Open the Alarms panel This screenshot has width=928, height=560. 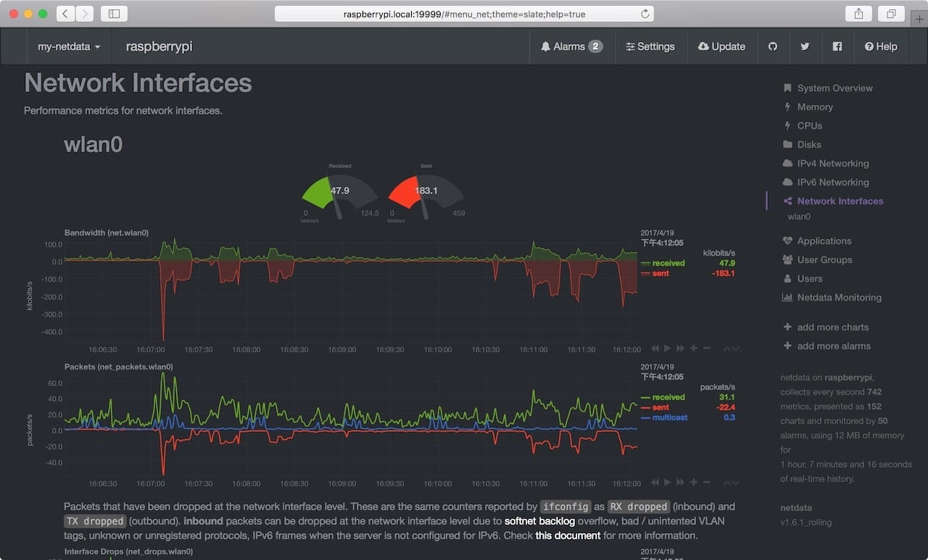572,46
